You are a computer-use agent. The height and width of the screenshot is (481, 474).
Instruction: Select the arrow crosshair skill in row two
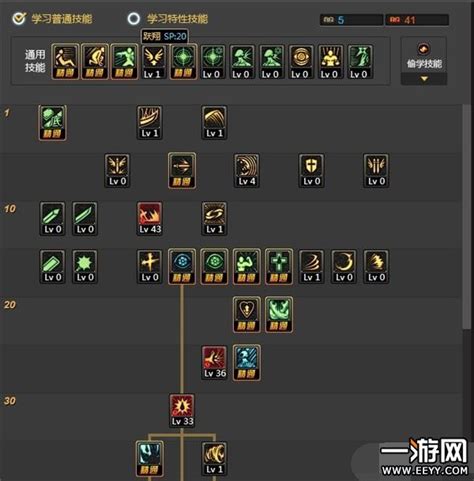point(182,171)
